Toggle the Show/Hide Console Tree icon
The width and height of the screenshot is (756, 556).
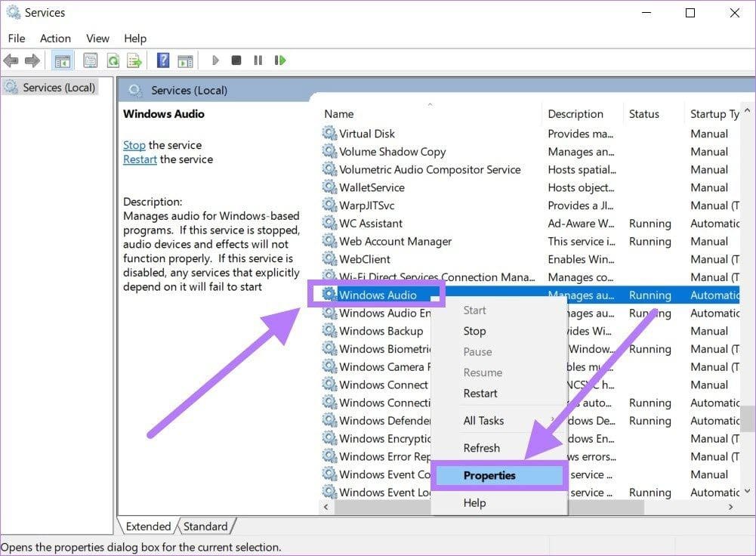[62, 60]
